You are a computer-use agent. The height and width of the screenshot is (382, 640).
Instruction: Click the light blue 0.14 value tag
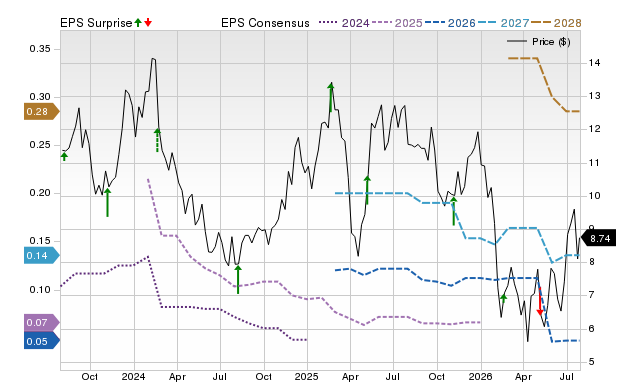(42, 256)
